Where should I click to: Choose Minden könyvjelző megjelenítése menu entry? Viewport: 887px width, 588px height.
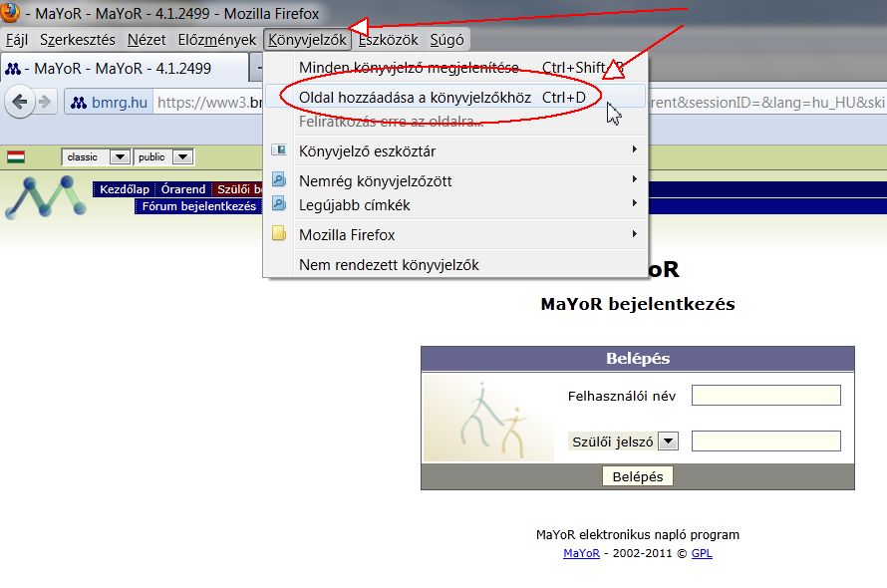coord(409,68)
